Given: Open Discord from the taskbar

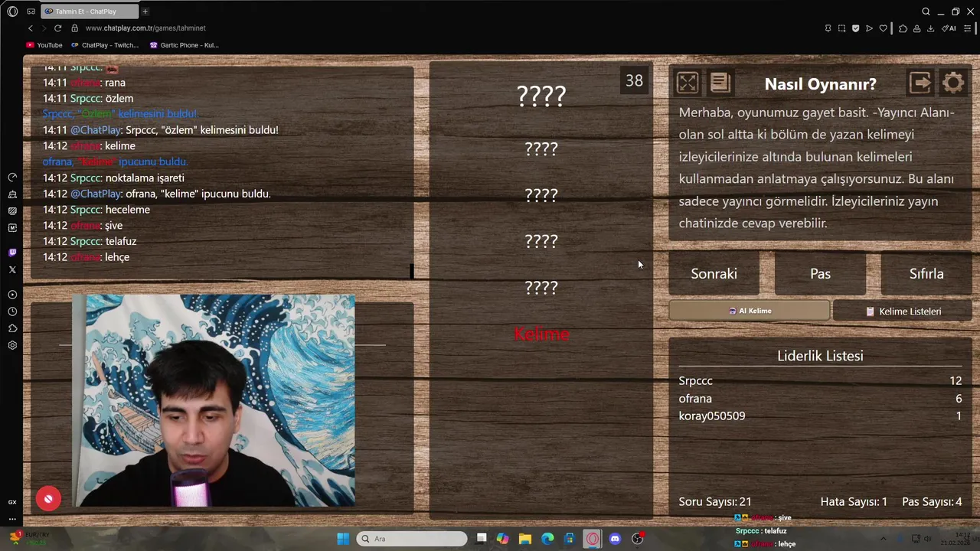Looking at the screenshot, I should pyautogui.click(x=615, y=539).
